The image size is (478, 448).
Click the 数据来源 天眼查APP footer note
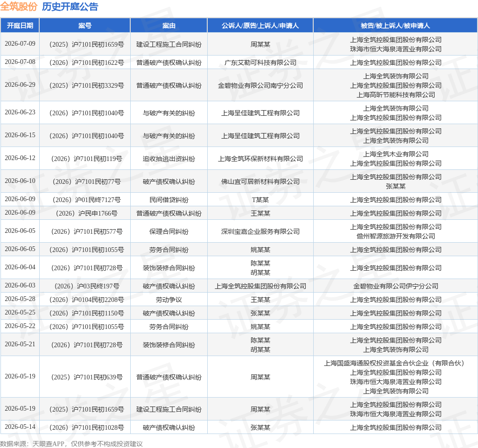point(71,444)
